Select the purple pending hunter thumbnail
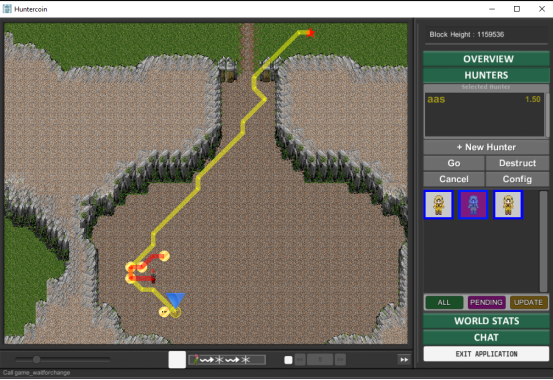This screenshot has height=380, width=553. click(473, 205)
